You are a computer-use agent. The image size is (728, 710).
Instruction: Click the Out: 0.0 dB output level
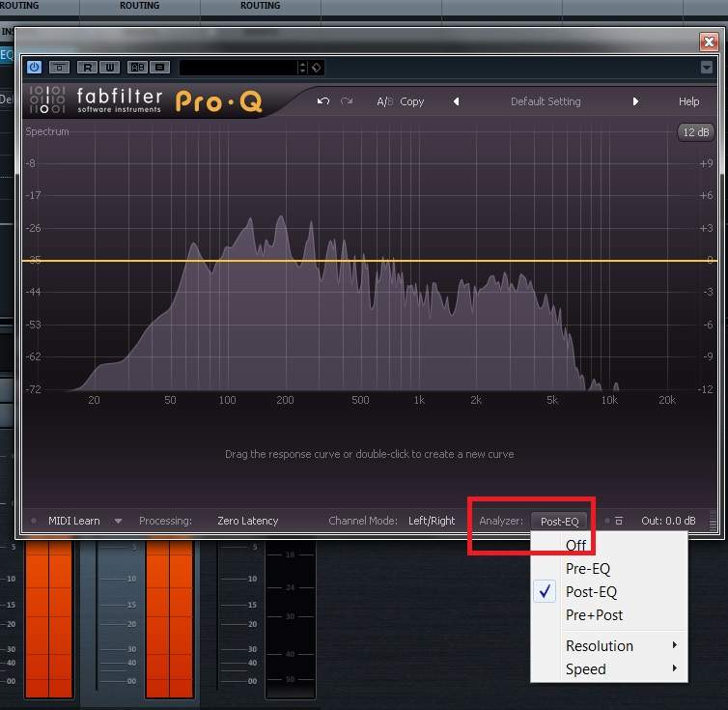668,521
